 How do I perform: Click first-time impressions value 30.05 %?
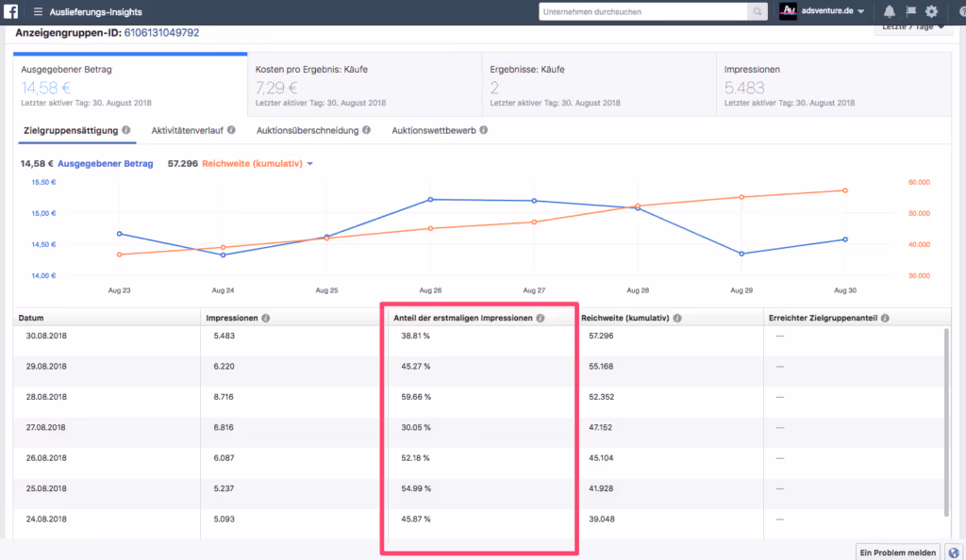416,427
